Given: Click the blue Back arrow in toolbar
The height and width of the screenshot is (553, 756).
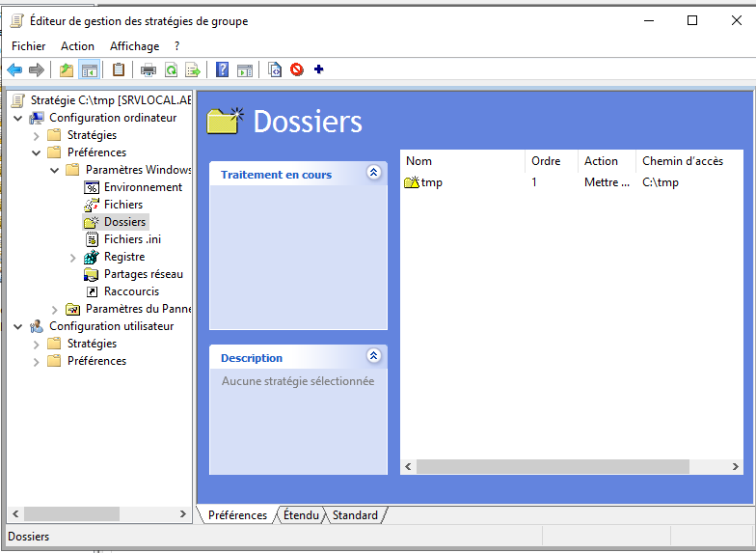Looking at the screenshot, I should (14, 69).
